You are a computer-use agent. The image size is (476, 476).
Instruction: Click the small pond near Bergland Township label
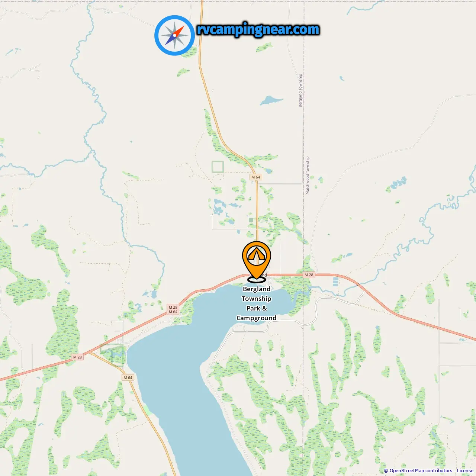pos(271,100)
